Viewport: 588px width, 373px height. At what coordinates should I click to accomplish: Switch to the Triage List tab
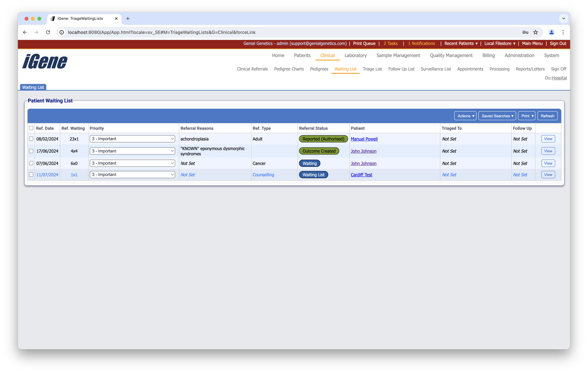coord(372,69)
